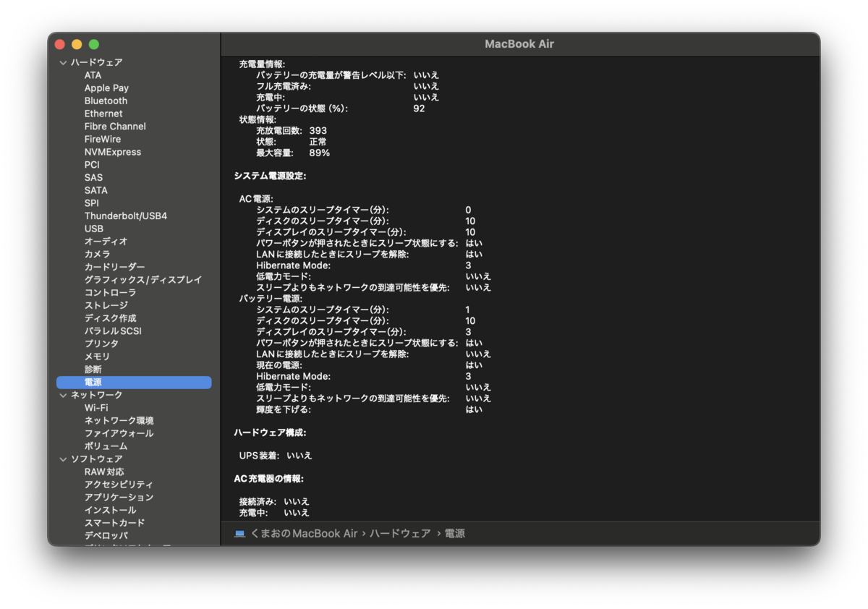Open the Thunderbolt/USB4 hardware report
Screen dimensions: 868x609
pyautogui.click(x=127, y=216)
